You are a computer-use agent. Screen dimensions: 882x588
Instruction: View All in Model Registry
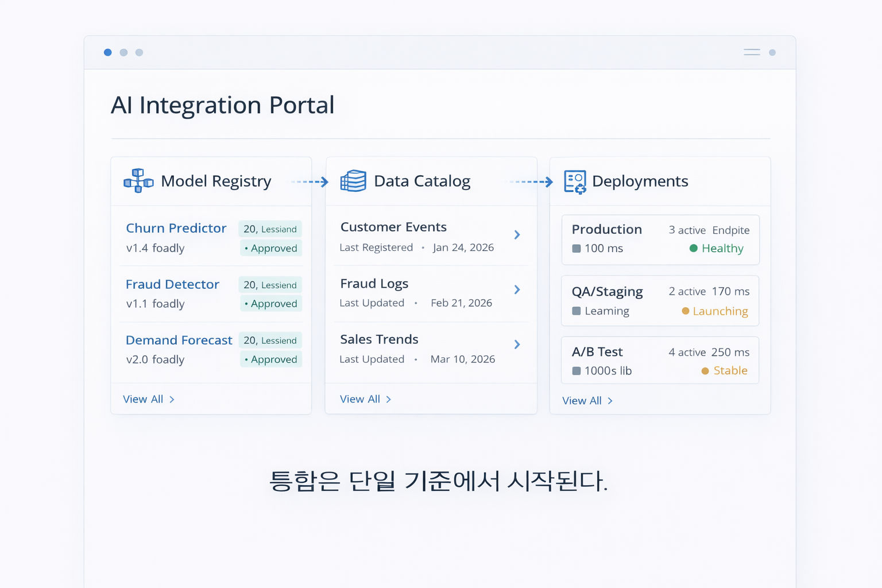149,399
